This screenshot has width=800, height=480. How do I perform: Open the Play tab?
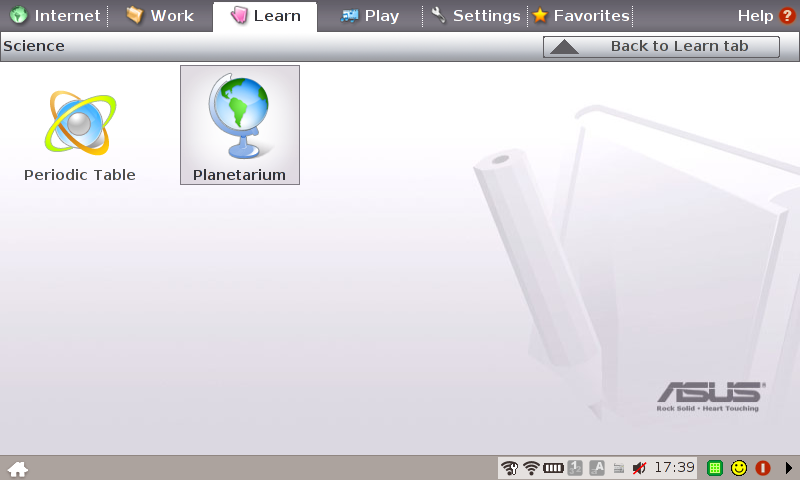[x=370, y=15]
